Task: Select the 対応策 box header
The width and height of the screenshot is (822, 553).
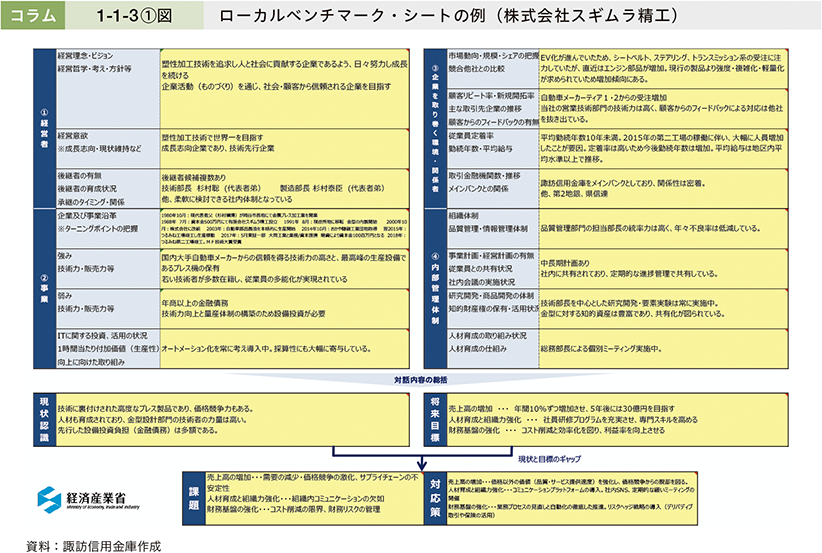Action: click(435, 498)
